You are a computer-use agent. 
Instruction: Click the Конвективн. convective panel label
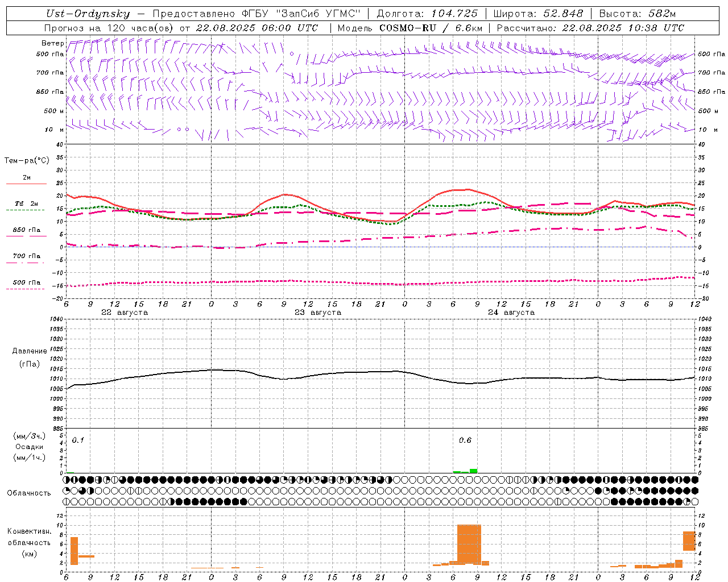pyautogui.click(x=30, y=531)
